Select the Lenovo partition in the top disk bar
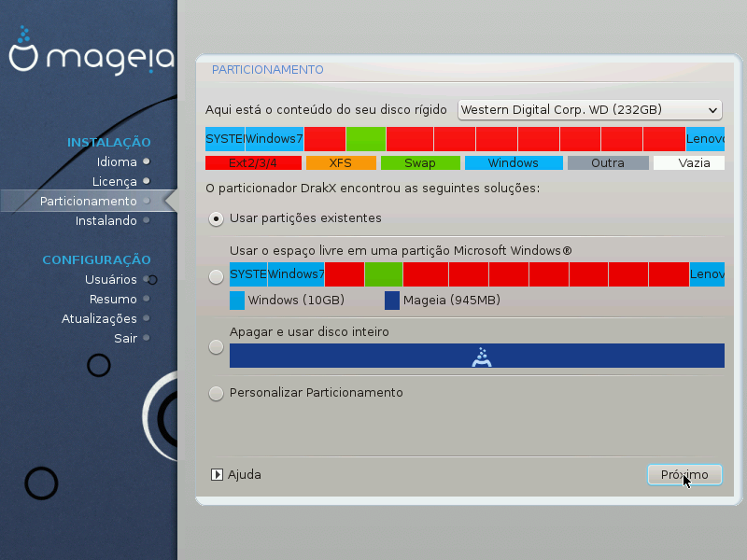This screenshot has width=747, height=560. 705,138
